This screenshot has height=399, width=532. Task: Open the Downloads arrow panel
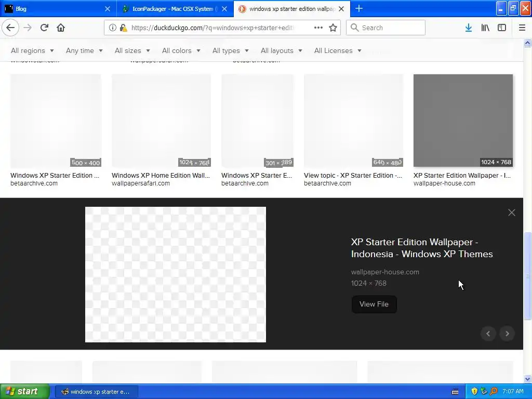coord(469,28)
